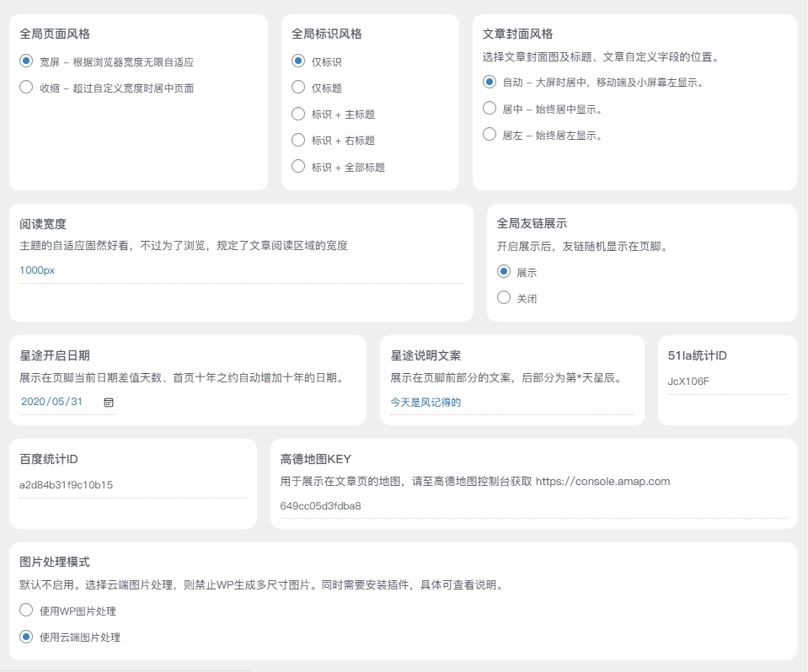The image size is (808, 672).
Task: Enable 展示 for global friend links
Action: click(504, 272)
